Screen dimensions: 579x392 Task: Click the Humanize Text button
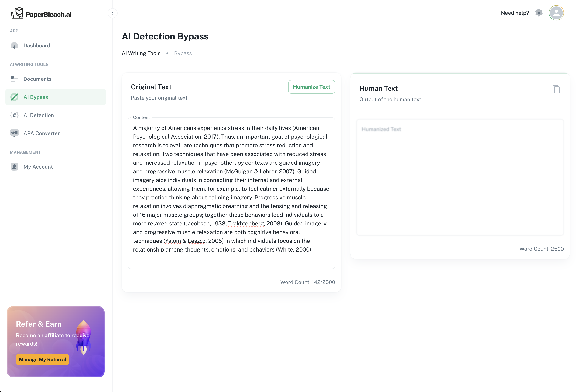pyautogui.click(x=311, y=87)
